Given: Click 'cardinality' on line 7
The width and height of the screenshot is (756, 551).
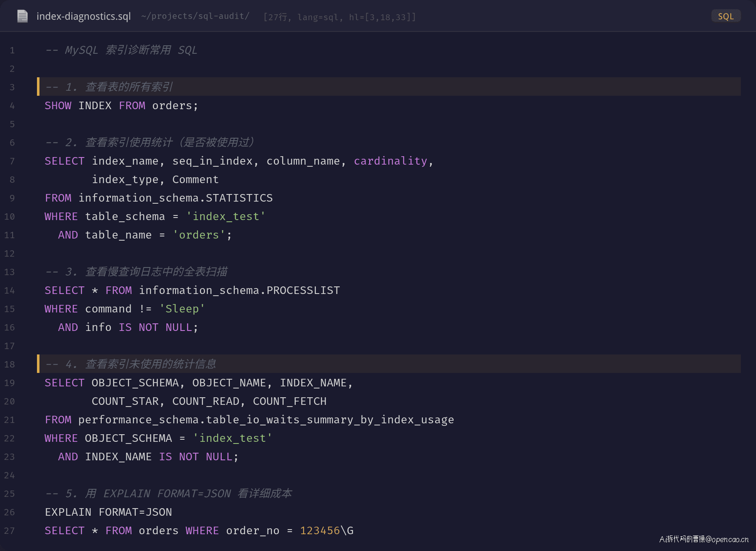Looking at the screenshot, I should pyautogui.click(x=391, y=161).
